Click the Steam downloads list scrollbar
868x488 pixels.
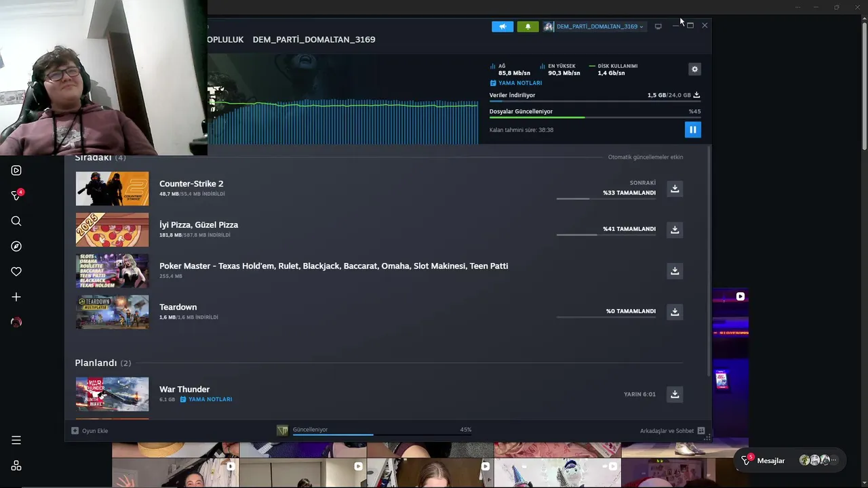pyautogui.click(x=709, y=261)
